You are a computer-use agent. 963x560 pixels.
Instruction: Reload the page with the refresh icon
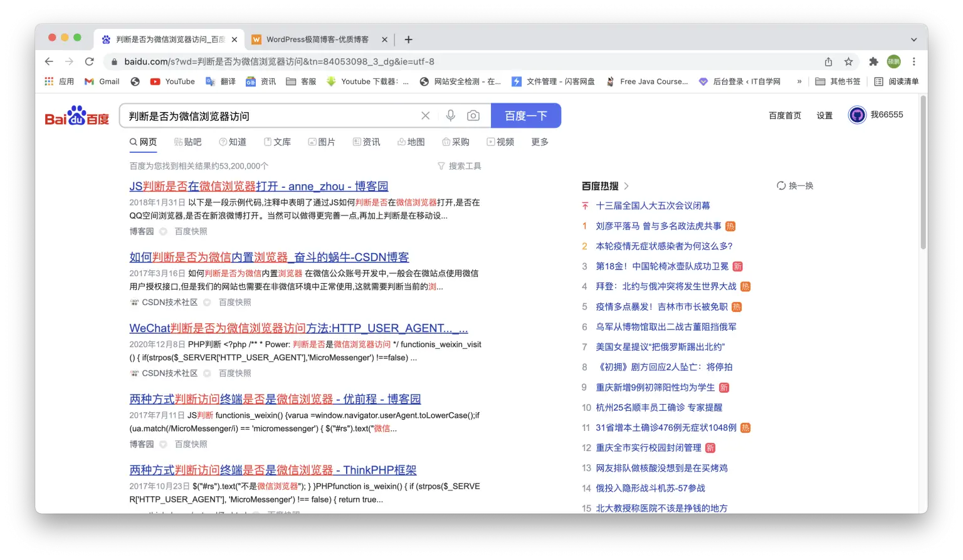[89, 61]
